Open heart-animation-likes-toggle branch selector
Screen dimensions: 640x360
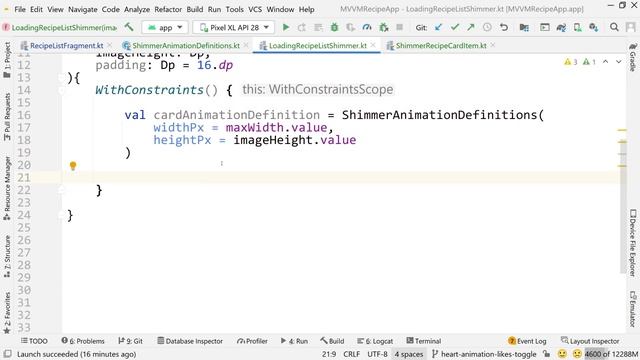484,354
